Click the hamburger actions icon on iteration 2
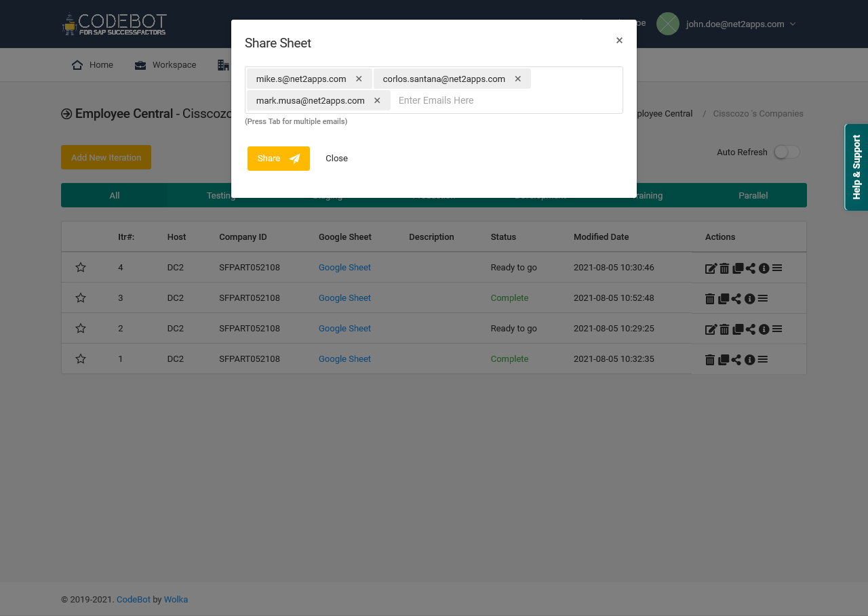This screenshot has height=616, width=868. 777,329
